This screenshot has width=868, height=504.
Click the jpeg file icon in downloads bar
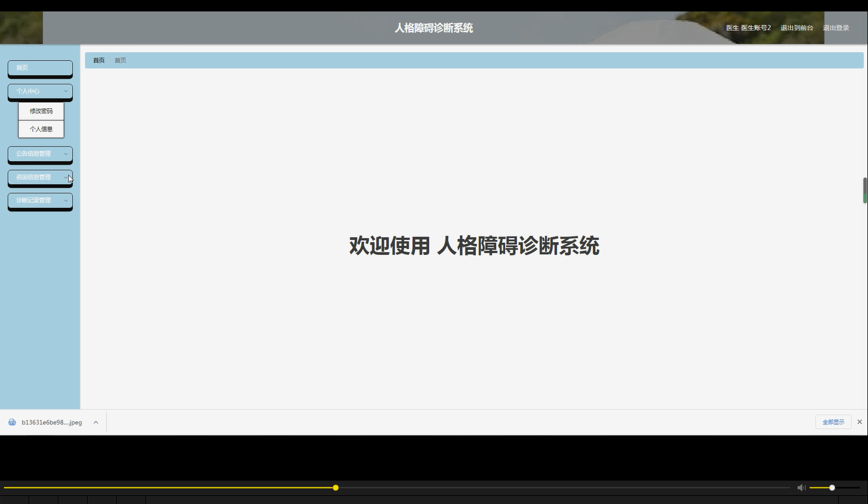coord(12,422)
